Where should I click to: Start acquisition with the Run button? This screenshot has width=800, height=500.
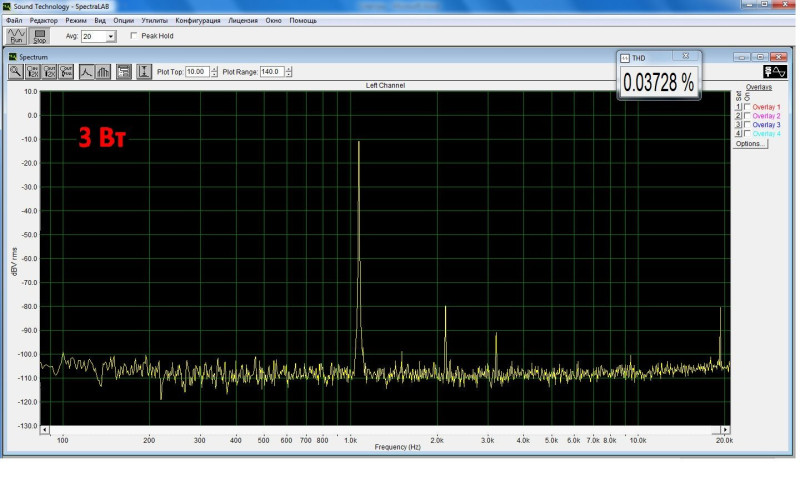click(16, 36)
